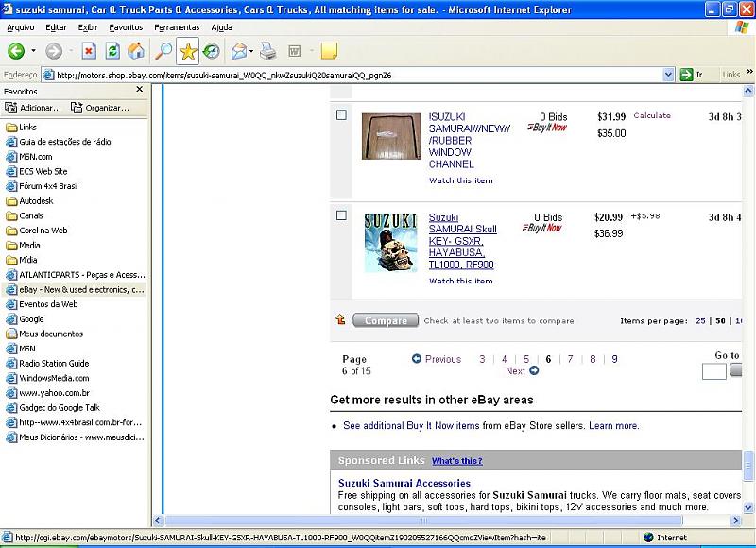Click the horizontal scrollbar of the page
756x548 pixels.
pyautogui.click(x=423, y=521)
